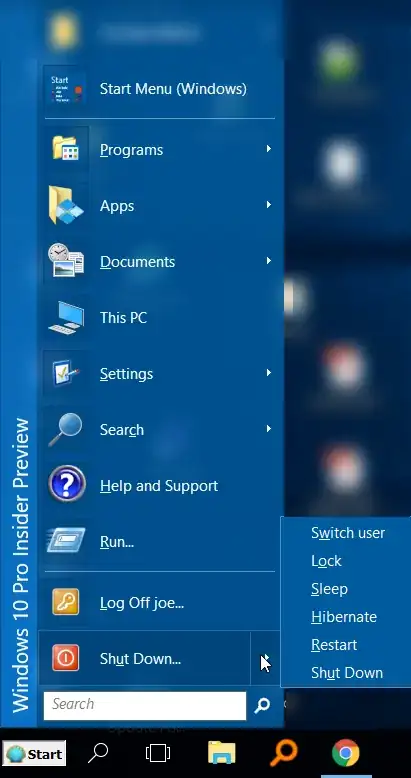Click the Shut Down... label
Viewport: 411px width, 778px height.
click(x=140, y=659)
